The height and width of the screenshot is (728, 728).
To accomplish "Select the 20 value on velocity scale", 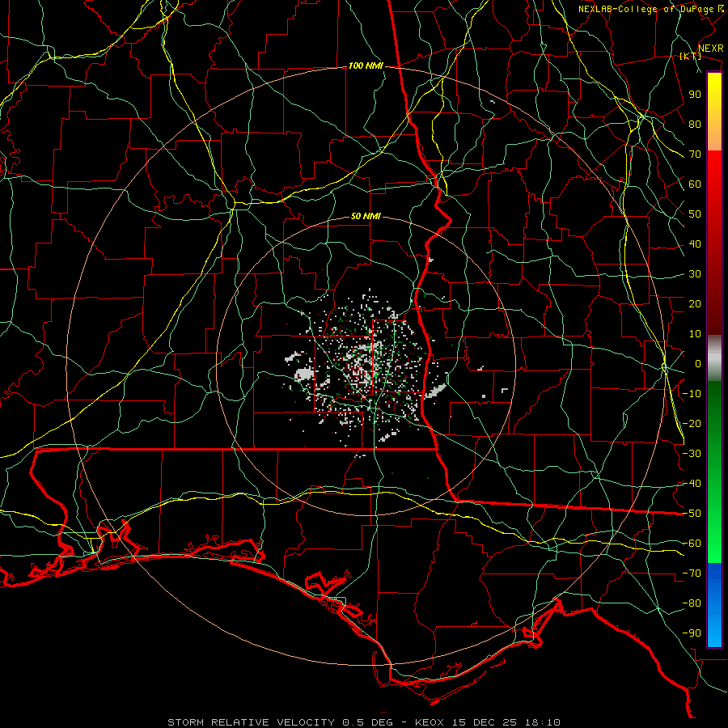I will click(x=695, y=304).
